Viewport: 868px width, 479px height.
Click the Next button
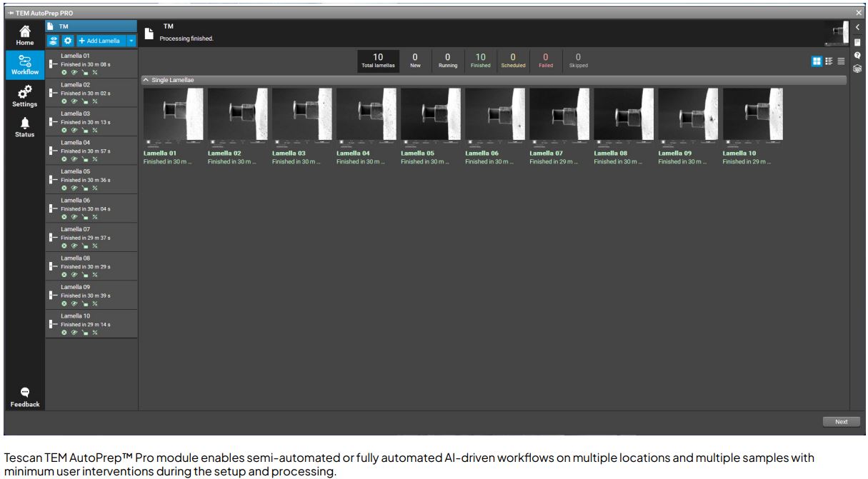pyautogui.click(x=841, y=421)
